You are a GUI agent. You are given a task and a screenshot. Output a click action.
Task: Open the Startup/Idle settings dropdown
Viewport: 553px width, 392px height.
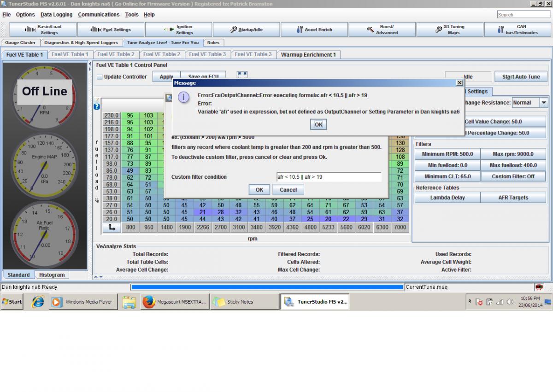click(246, 29)
